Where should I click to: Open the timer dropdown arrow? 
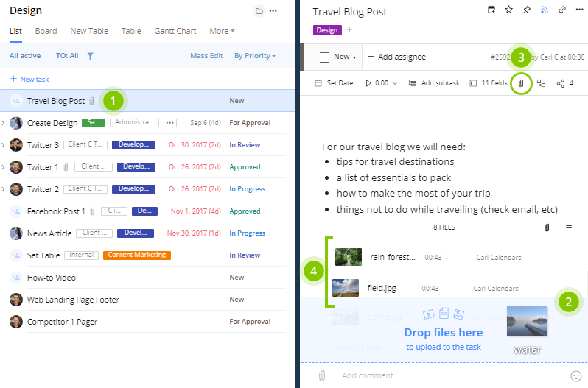(395, 83)
